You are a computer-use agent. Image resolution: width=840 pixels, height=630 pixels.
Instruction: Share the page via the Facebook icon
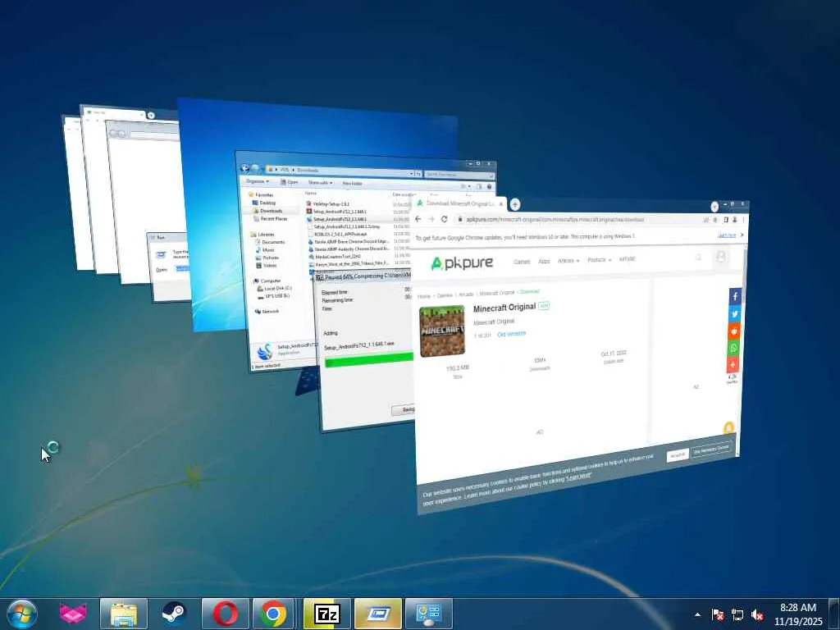tap(734, 297)
